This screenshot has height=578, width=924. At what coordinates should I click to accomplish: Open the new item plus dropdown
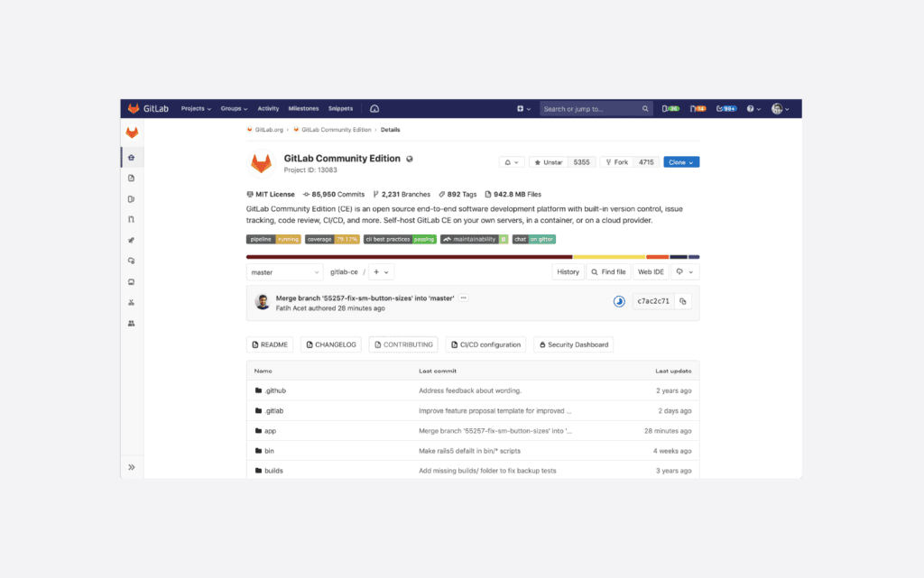click(x=524, y=109)
